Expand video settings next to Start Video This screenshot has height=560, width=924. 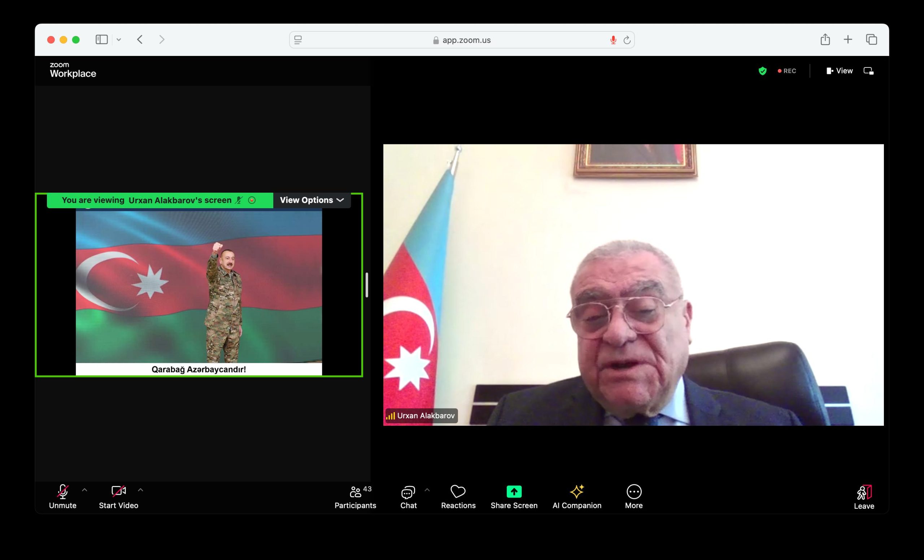[x=141, y=490]
